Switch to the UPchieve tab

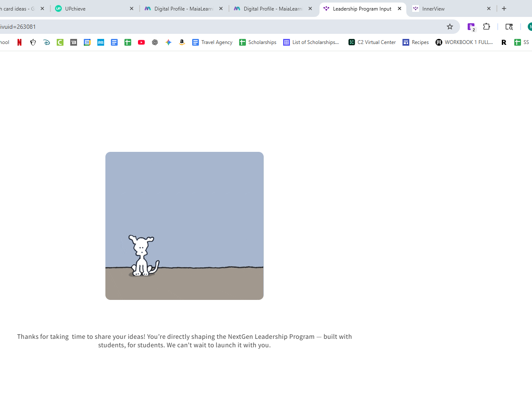[94, 8]
